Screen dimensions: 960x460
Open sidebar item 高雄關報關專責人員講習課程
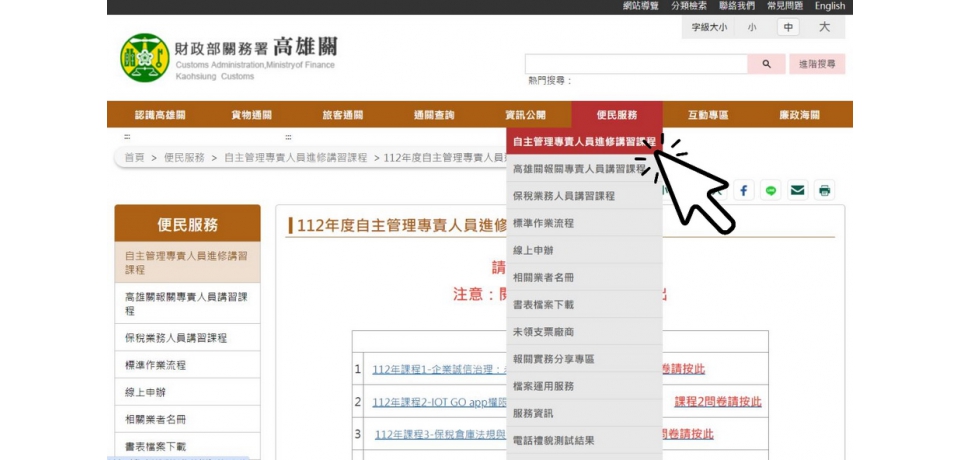(187, 303)
